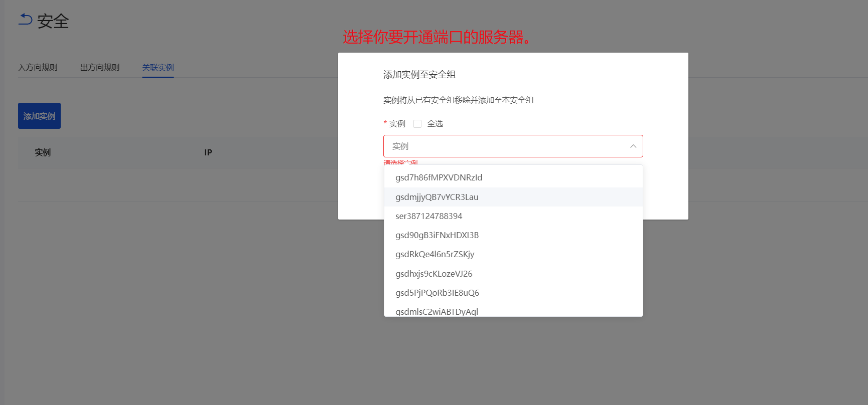This screenshot has width=868, height=405.
Task: Open the 关联实例 tab
Action: click(x=158, y=67)
